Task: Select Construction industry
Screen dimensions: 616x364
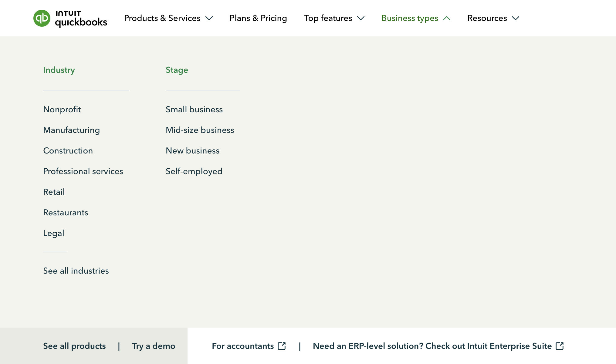Action: [x=68, y=150]
